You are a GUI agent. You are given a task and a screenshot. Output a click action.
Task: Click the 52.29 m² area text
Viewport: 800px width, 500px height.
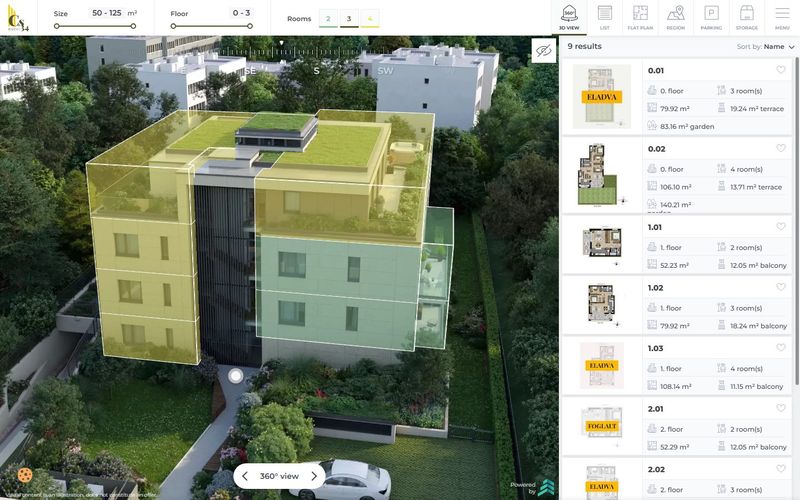(x=674, y=447)
